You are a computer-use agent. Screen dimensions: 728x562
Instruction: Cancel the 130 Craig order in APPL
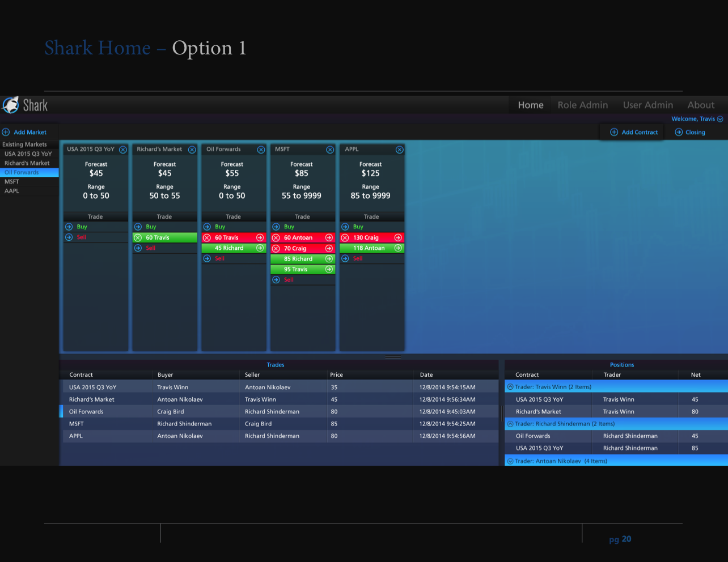345,238
